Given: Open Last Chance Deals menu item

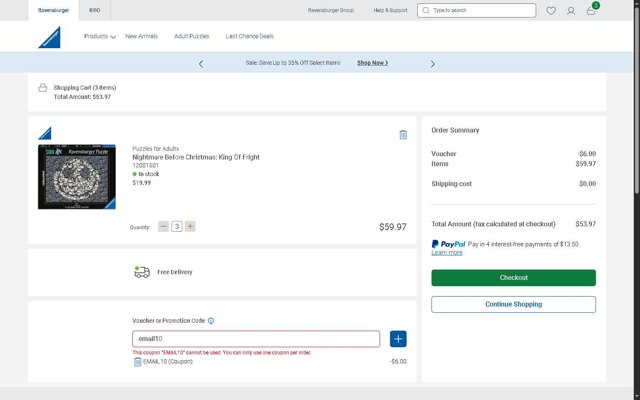Looking at the screenshot, I should pyautogui.click(x=249, y=36).
